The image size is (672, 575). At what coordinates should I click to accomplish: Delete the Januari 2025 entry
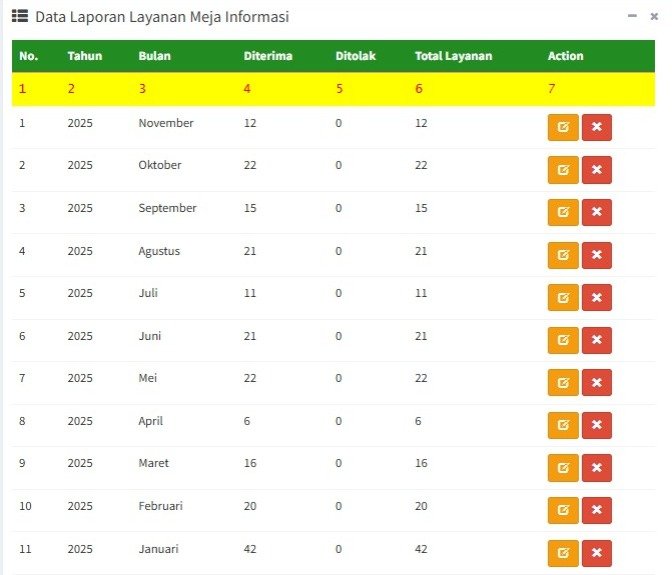point(597,553)
